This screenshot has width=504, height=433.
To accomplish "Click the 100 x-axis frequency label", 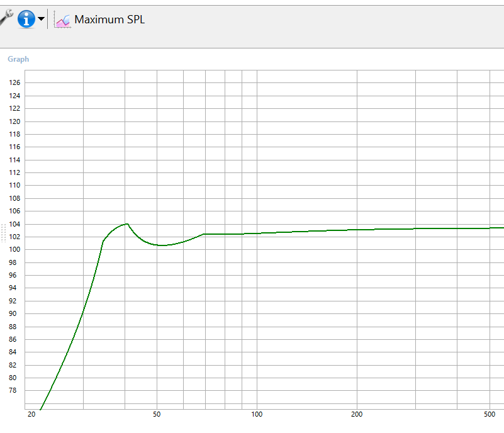I will (x=257, y=414).
